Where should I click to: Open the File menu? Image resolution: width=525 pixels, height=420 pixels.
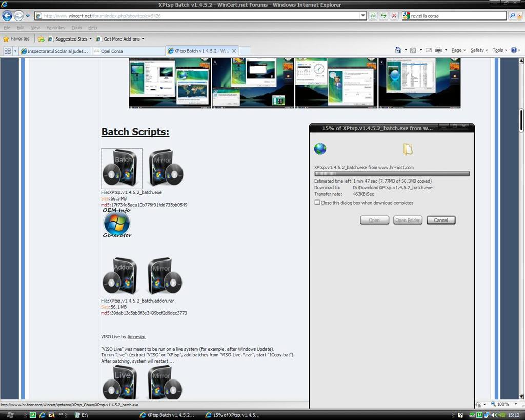7,28
